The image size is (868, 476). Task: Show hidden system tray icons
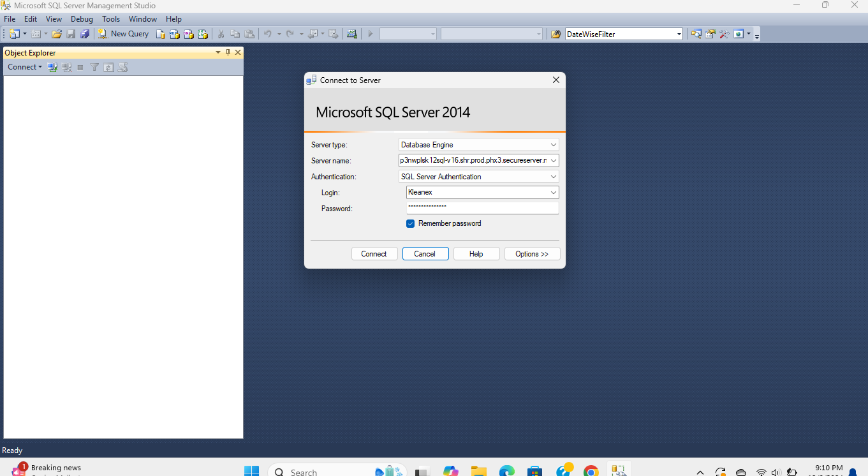pos(700,472)
